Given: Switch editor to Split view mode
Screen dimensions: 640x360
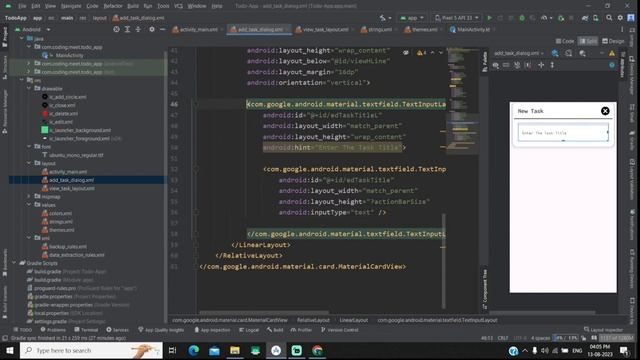Looking at the screenshot, I should click(588, 41).
